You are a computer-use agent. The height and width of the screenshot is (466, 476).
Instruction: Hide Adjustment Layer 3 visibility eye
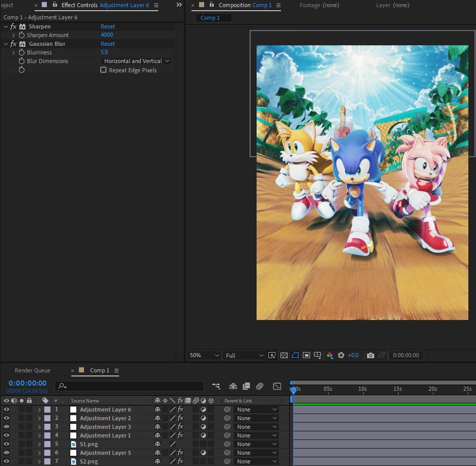point(7,426)
